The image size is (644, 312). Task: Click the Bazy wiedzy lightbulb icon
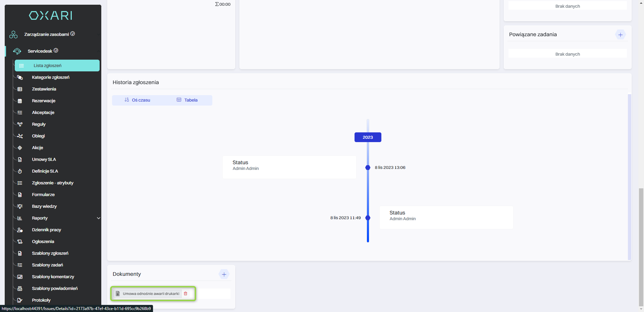(x=20, y=206)
